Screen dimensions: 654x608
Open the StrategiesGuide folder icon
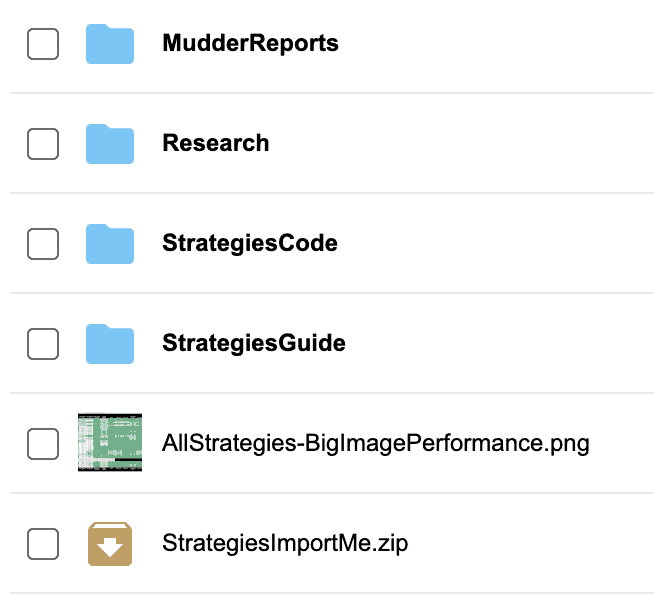pyautogui.click(x=110, y=344)
